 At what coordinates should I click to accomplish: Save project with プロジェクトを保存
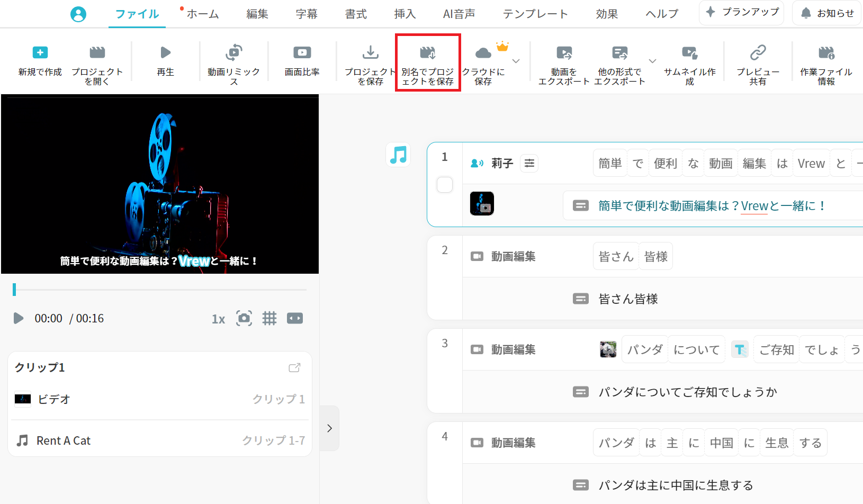[371, 66]
